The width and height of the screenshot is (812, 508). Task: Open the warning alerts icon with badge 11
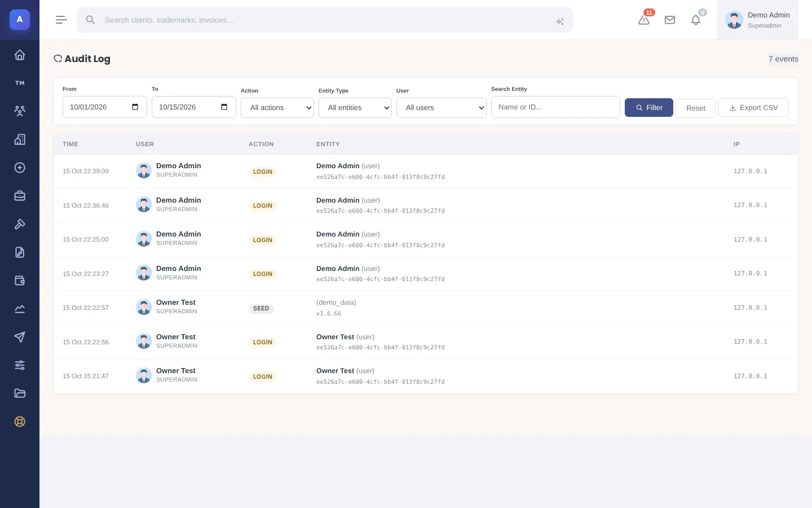pyautogui.click(x=644, y=20)
